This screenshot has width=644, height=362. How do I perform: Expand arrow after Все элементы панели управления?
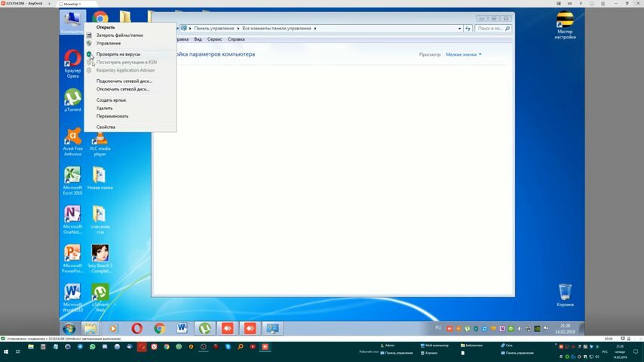(x=315, y=29)
